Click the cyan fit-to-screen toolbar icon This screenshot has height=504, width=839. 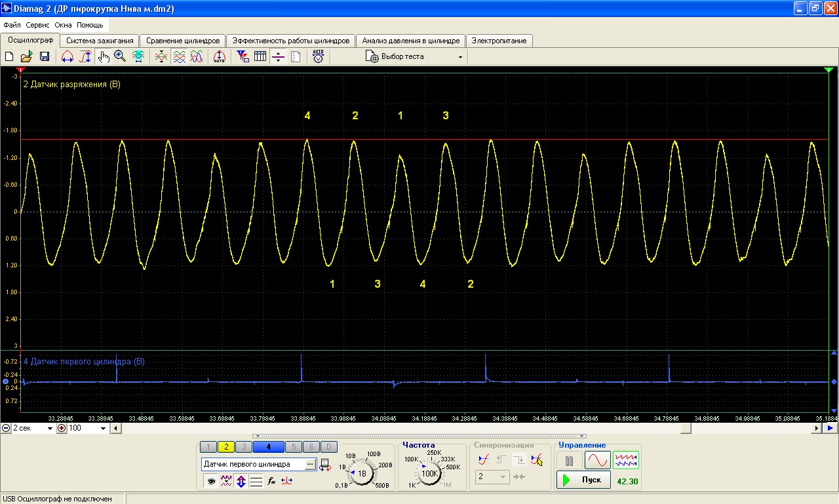138,57
